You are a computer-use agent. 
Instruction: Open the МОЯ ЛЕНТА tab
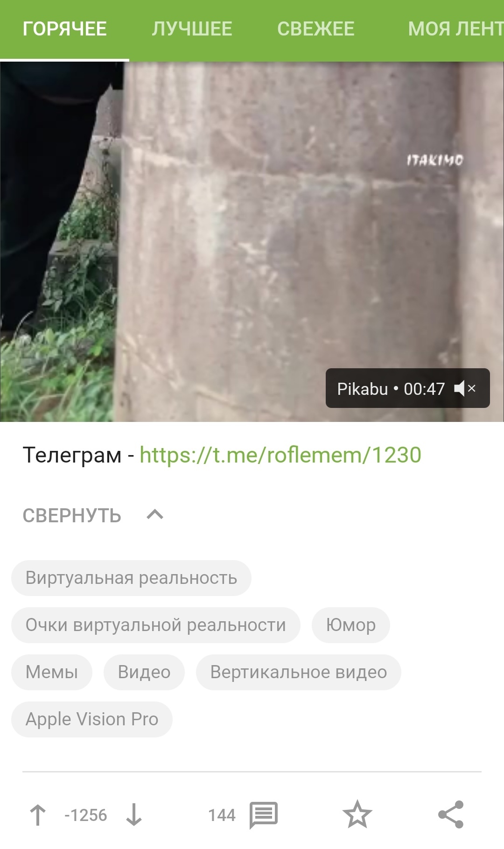tap(456, 29)
